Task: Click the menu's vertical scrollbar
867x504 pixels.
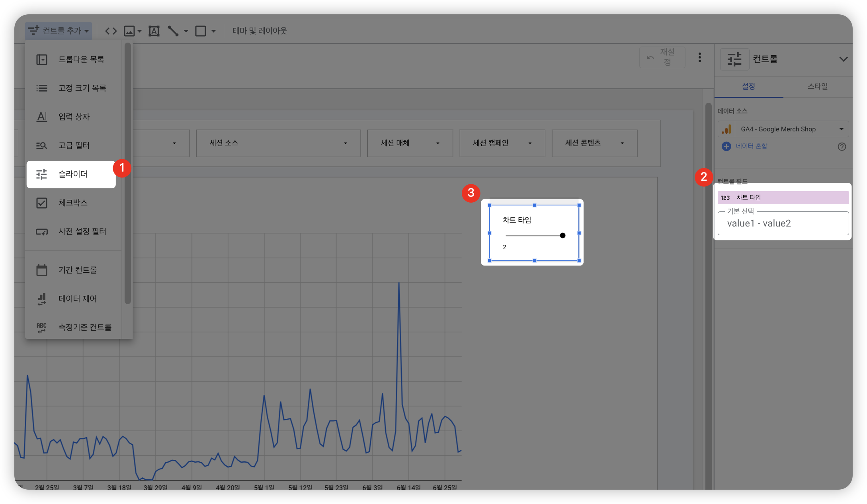Action: coord(127,174)
